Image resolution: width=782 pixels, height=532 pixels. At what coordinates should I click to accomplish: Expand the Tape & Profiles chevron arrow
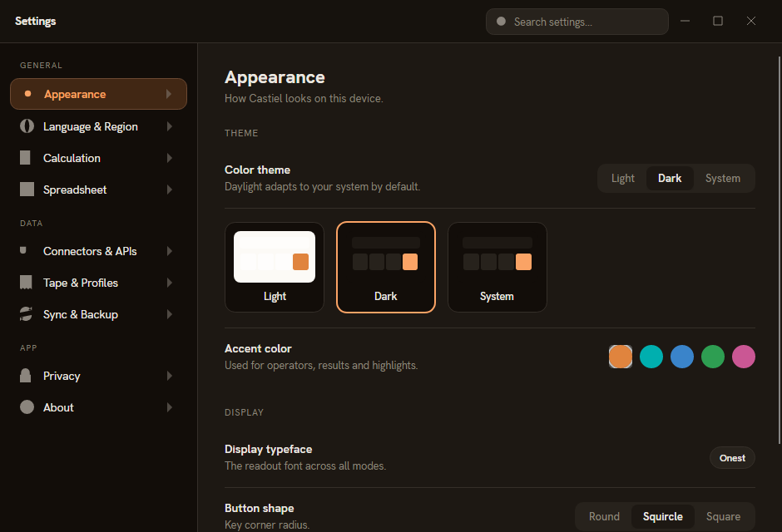pos(170,283)
